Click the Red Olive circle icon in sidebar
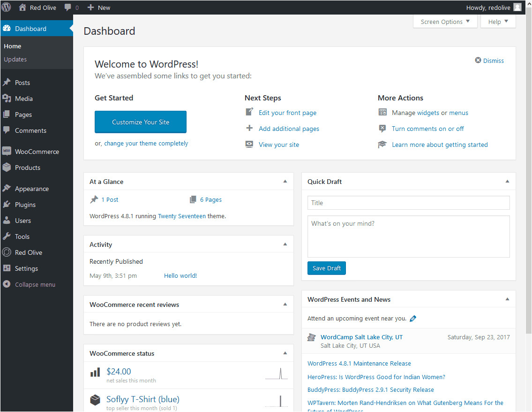 tap(7, 252)
